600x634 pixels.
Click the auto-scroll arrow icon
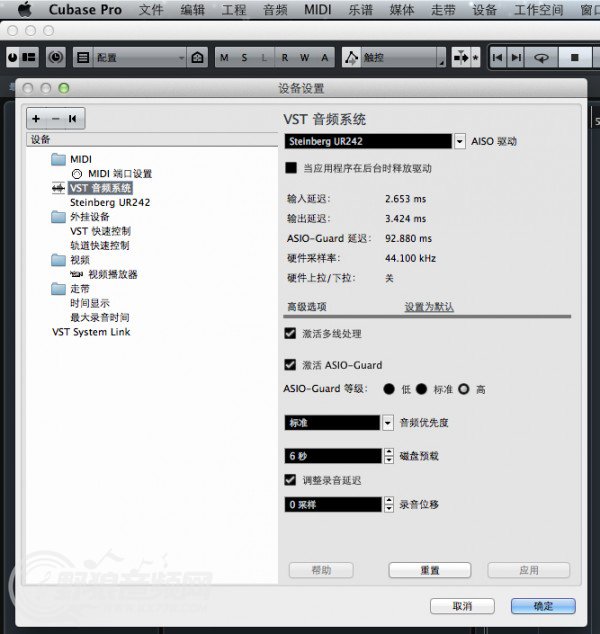pyautogui.click(x=461, y=57)
